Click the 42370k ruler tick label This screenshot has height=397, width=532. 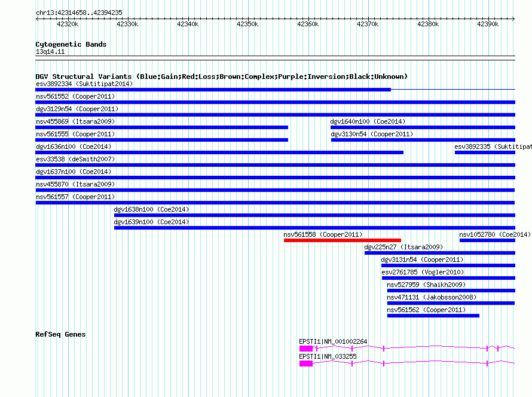tap(368, 24)
